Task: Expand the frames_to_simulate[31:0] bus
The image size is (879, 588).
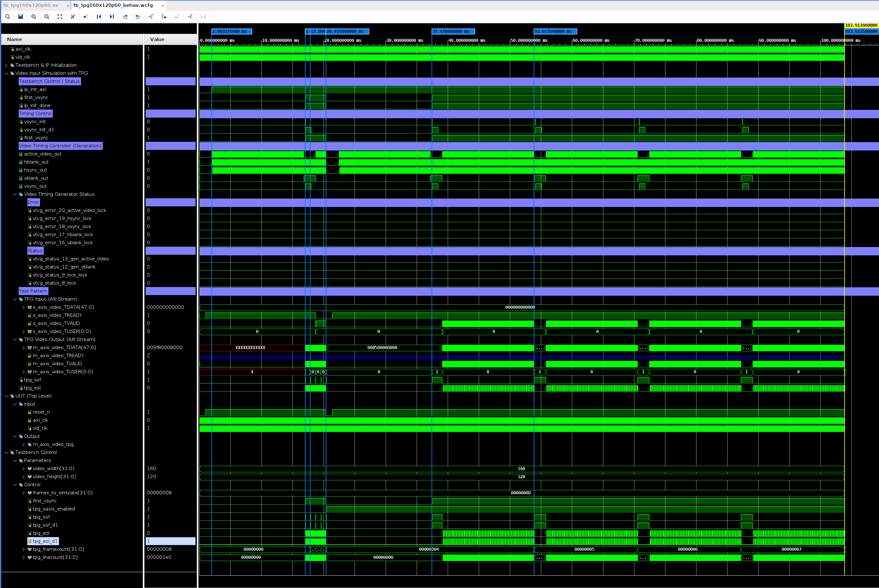Action: point(24,493)
